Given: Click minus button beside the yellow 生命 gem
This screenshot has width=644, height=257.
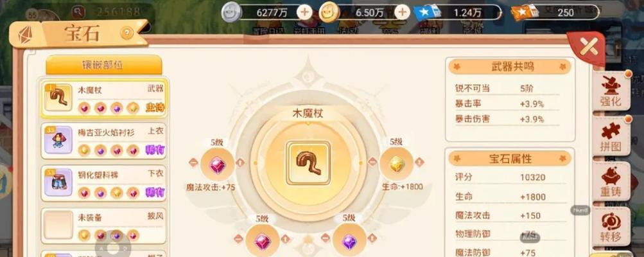Looking at the screenshot, I should tap(372, 162).
